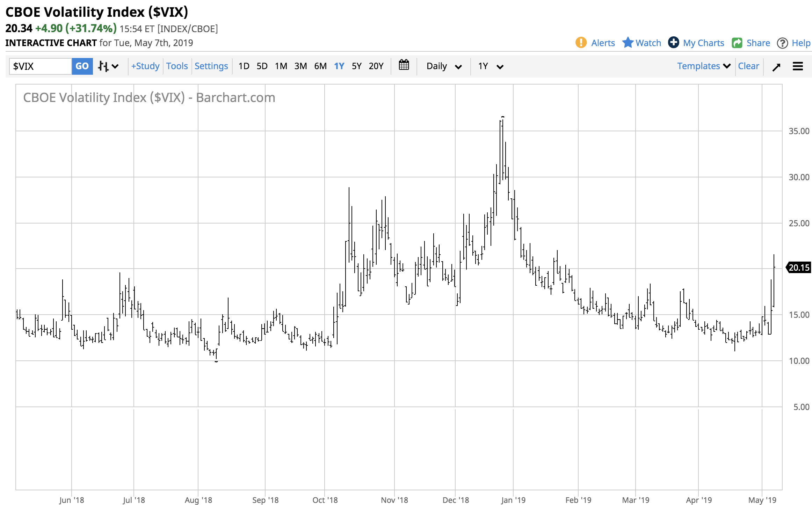This screenshot has width=812, height=505.
Task: Click the $VIX symbol input field
Action: 40,66
